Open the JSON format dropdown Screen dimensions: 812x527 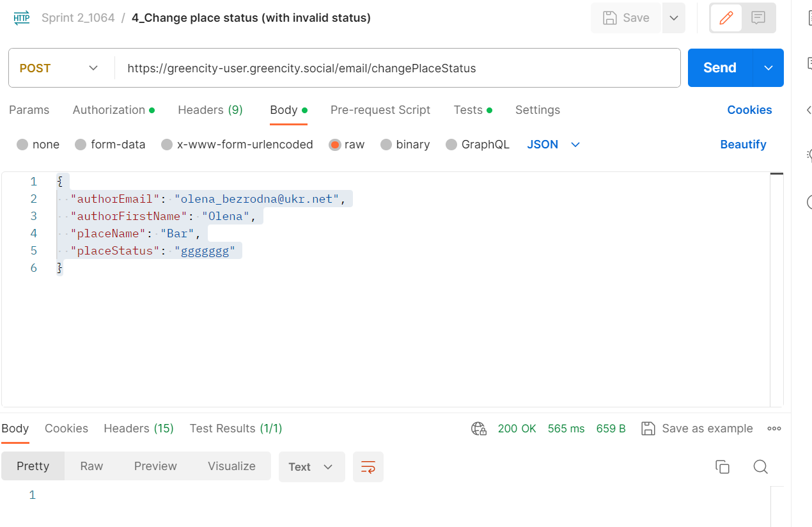[x=553, y=145]
